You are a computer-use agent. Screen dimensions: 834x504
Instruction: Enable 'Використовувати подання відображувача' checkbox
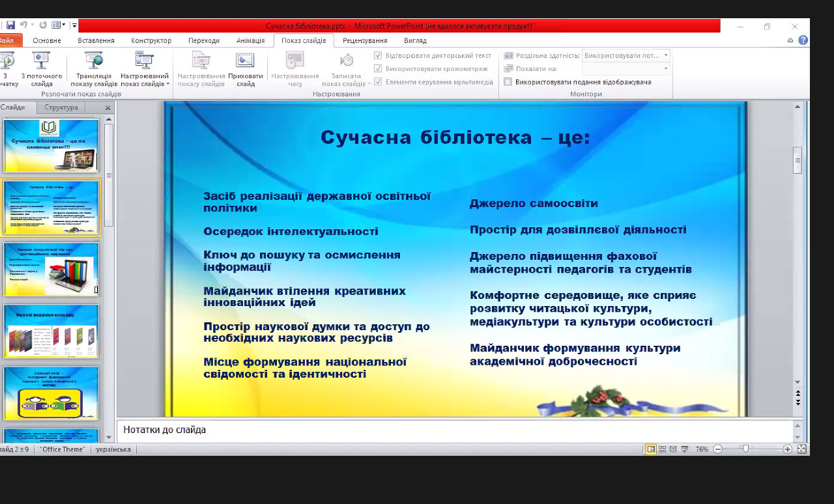pos(508,82)
